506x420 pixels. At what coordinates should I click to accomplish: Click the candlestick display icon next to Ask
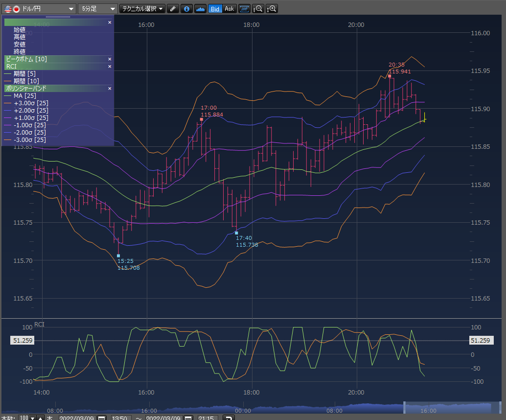(244, 9)
